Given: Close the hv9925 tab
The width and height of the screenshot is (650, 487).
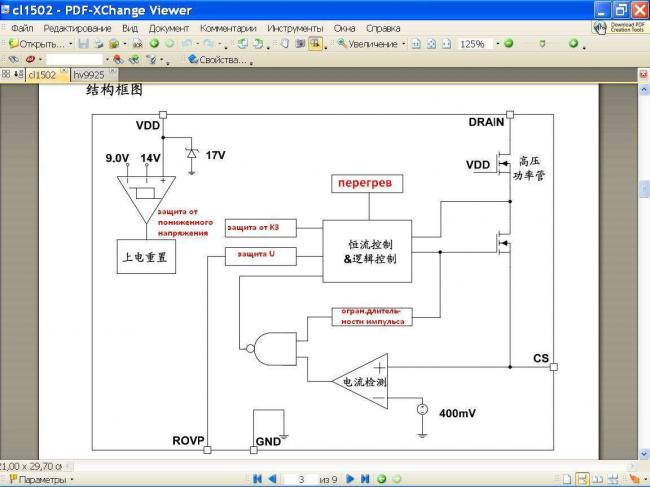Looking at the screenshot, I should [x=112, y=72].
